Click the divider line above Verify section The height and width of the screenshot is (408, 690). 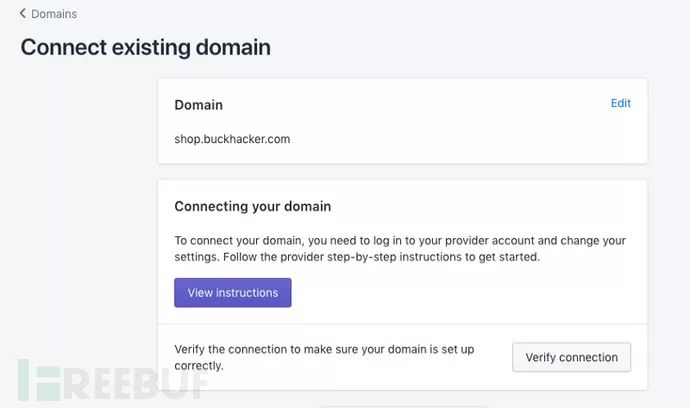click(x=402, y=324)
